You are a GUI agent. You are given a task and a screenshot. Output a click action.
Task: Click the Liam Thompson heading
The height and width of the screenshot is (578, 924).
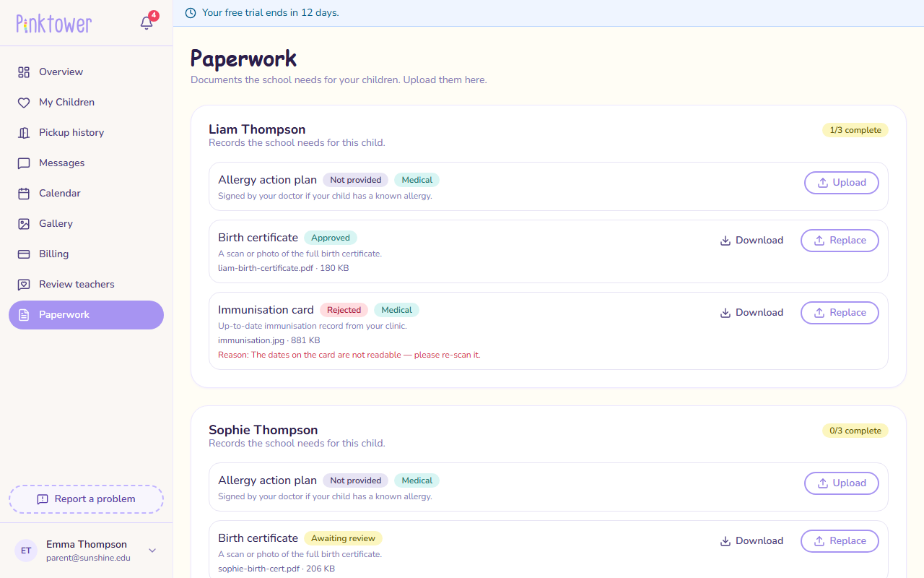257,129
